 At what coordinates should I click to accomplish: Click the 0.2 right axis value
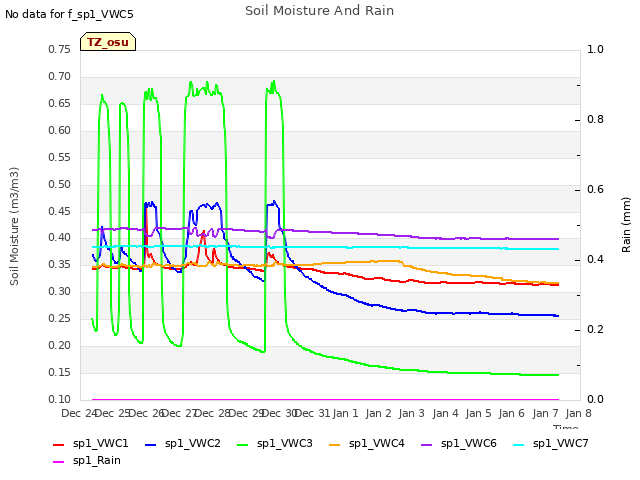coord(595,329)
